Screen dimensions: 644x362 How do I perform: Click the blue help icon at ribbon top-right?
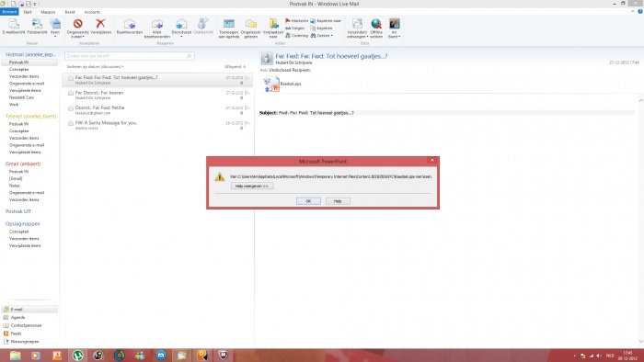(640, 11)
